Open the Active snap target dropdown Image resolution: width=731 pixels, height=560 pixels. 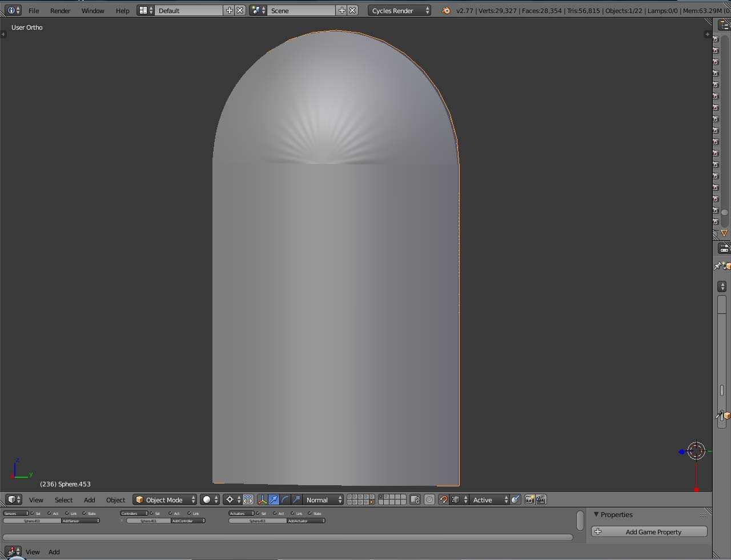tap(489, 499)
